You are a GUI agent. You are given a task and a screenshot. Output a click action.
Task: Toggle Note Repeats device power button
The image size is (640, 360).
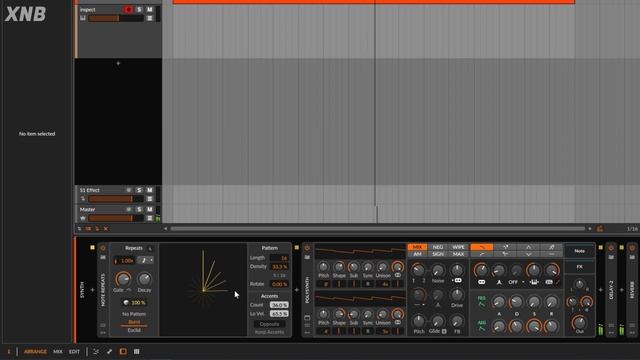[x=103, y=248]
